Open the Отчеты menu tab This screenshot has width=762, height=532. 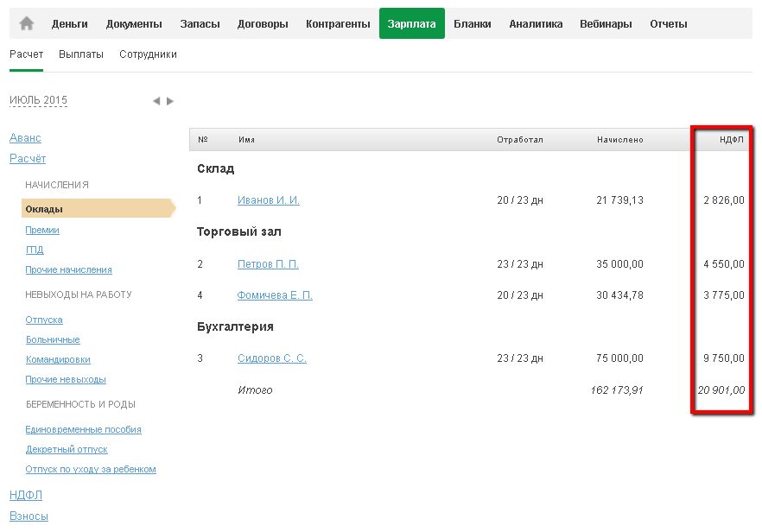[x=668, y=24]
